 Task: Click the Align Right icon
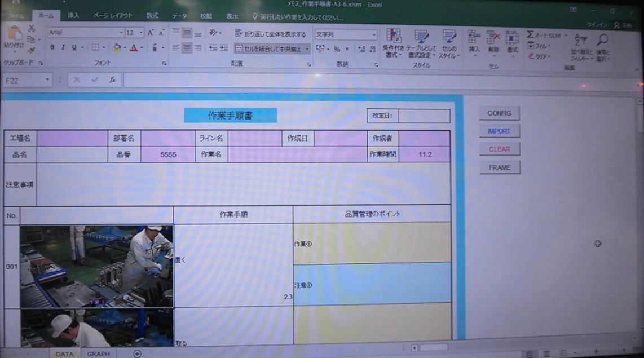point(198,48)
